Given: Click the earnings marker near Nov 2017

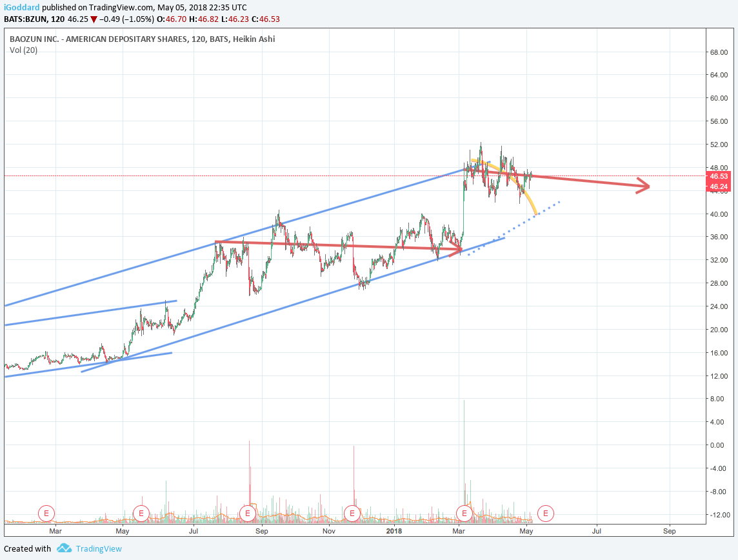Looking at the screenshot, I should coord(352,513).
